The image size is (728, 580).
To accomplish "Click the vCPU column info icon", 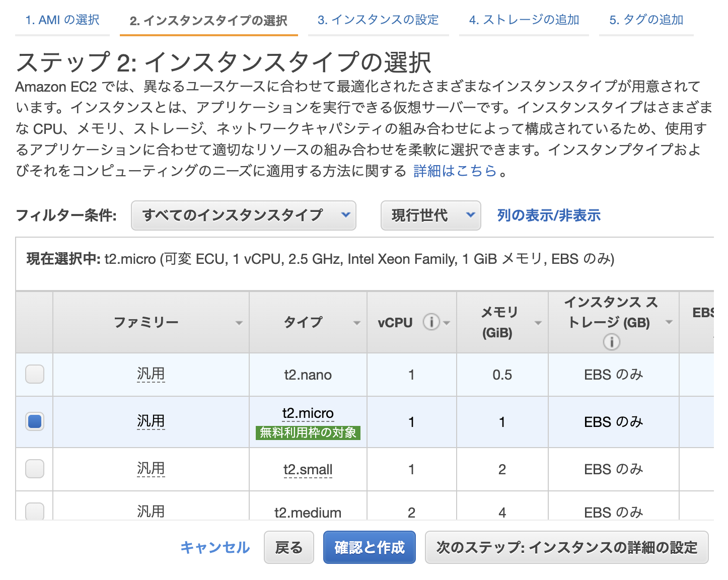I will 431,322.
